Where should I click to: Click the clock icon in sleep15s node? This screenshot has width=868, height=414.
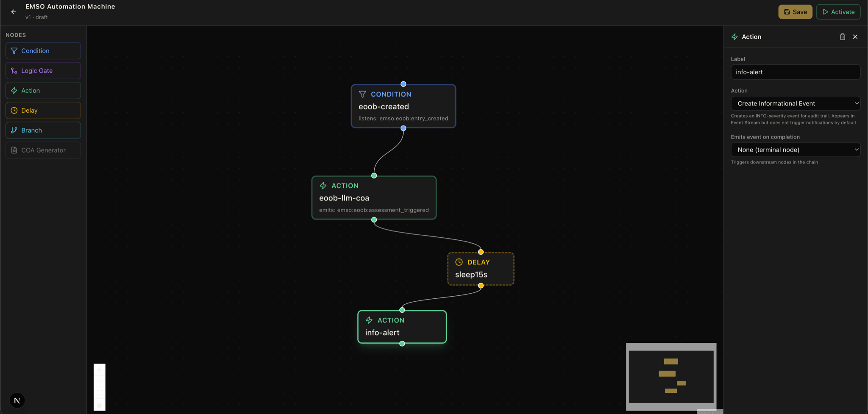[x=459, y=262]
